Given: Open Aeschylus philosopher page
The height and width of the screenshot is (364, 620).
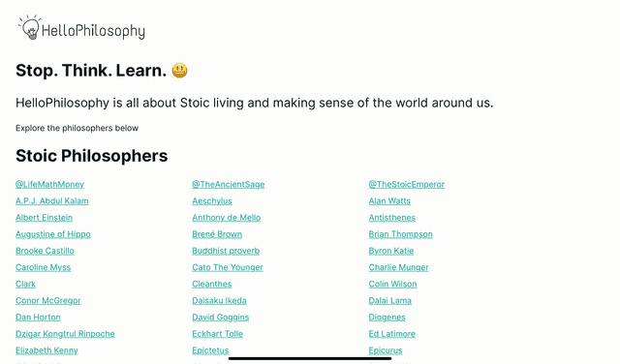Looking at the screenshot, I should [212, 200].
